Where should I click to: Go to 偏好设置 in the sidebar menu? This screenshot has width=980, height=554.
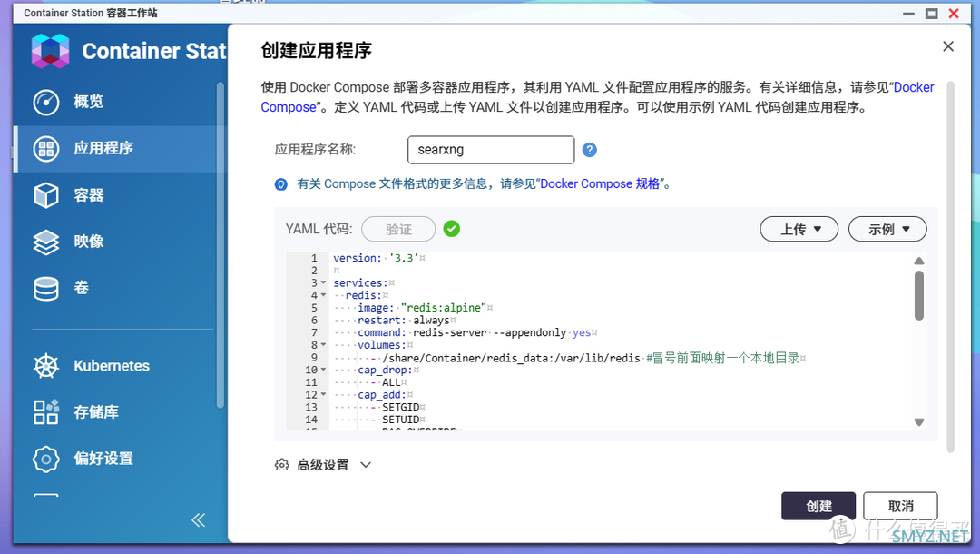click(x=103, y=459)
